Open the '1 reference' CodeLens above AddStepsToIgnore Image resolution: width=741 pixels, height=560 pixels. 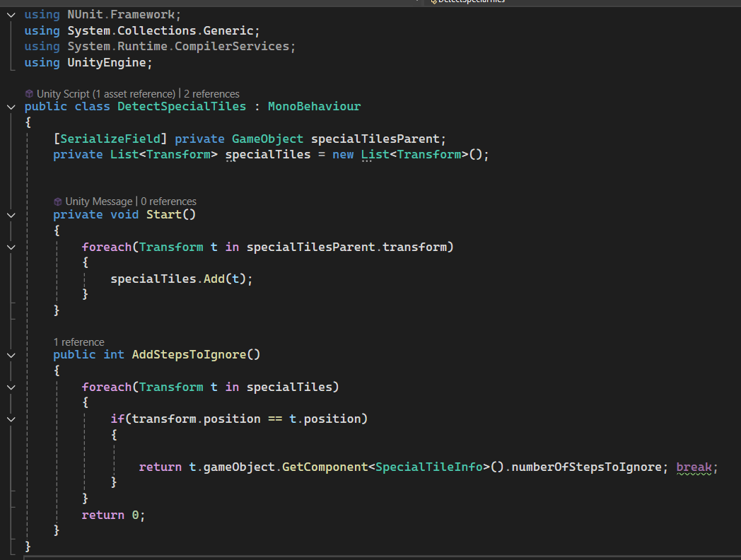coord(79,342)
